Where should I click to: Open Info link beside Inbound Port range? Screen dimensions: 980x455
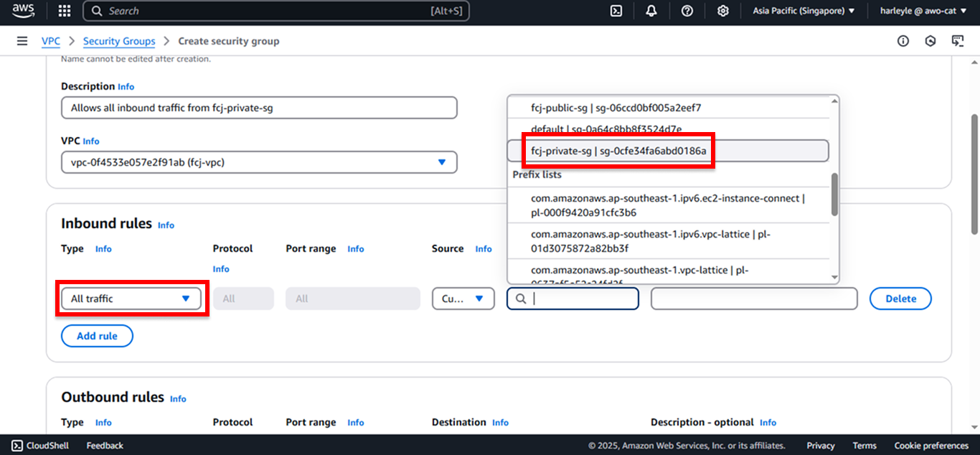point(356,249)
